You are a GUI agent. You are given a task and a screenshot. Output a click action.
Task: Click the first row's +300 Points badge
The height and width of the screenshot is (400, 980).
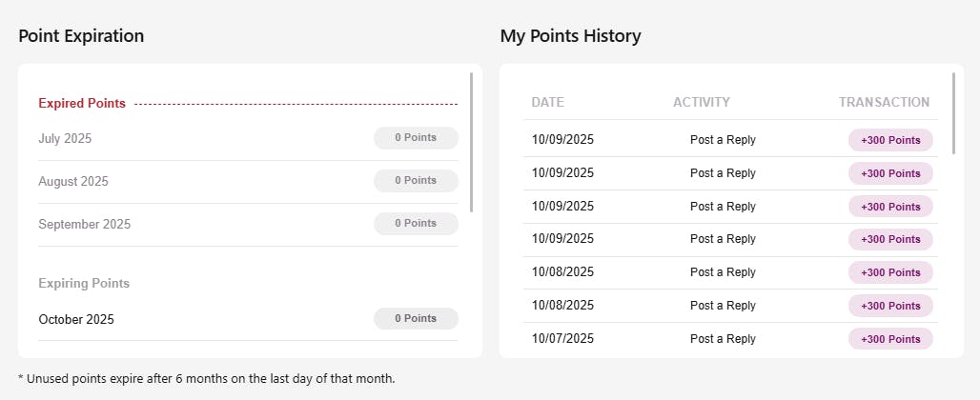tap(890, 140)
